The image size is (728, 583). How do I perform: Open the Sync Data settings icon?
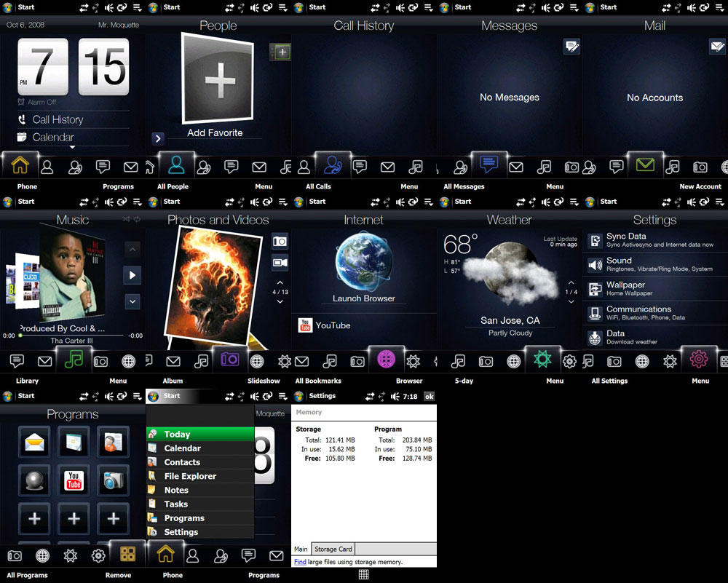pyautogui.click(x=595, y=240)
